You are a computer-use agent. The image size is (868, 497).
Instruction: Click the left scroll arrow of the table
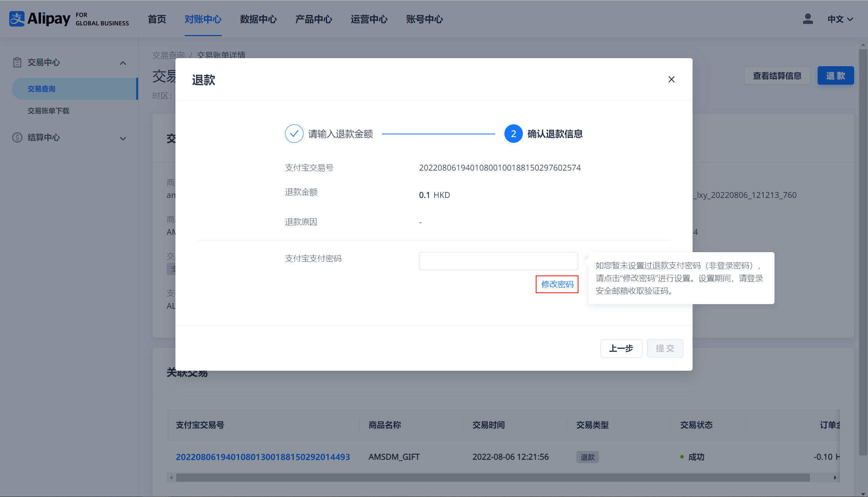tap(172, 477)
